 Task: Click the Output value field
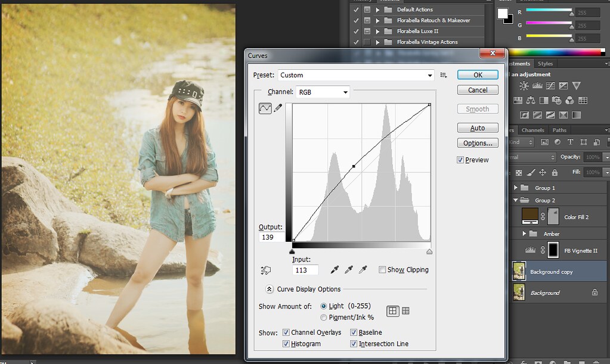coord(272,237)
